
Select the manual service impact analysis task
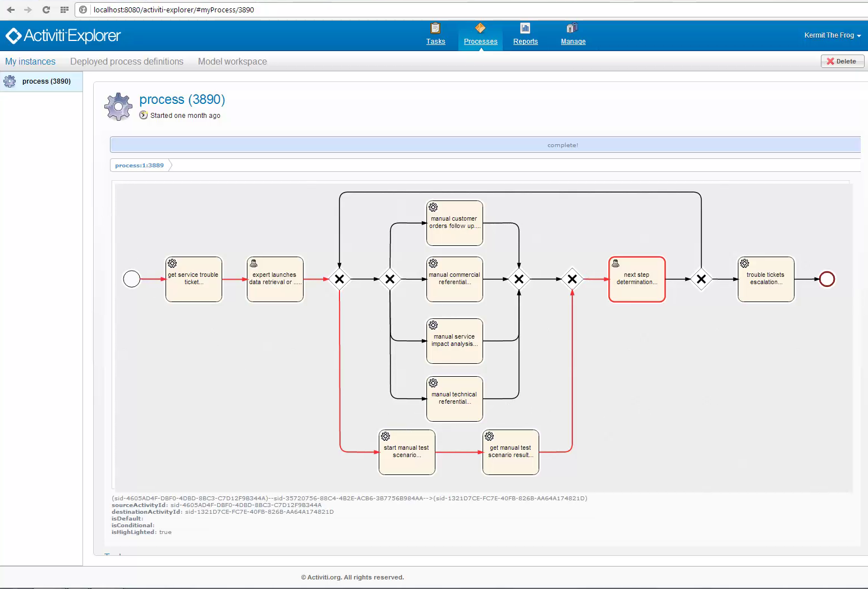454,341
